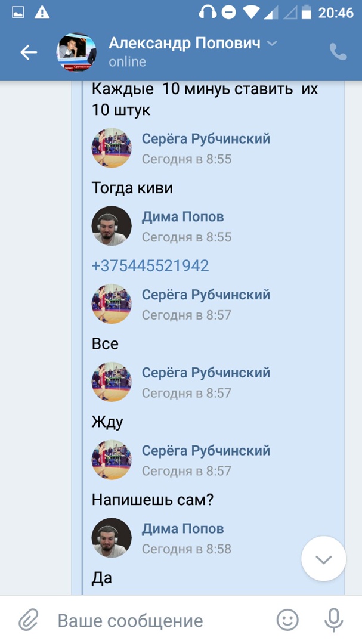Tap the warning triangle notification icon
Screen dimensions: 362x644
[x=42, y=13]
